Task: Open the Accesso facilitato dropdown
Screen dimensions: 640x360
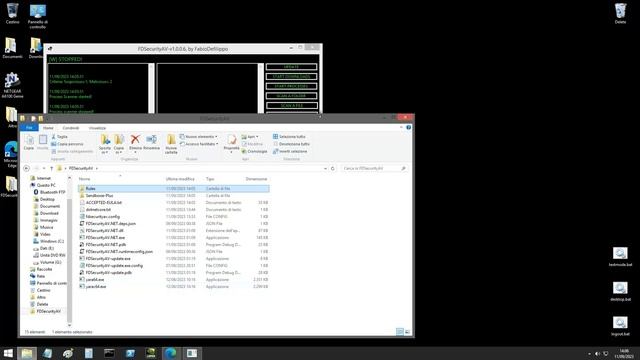Action: point(199,144)
